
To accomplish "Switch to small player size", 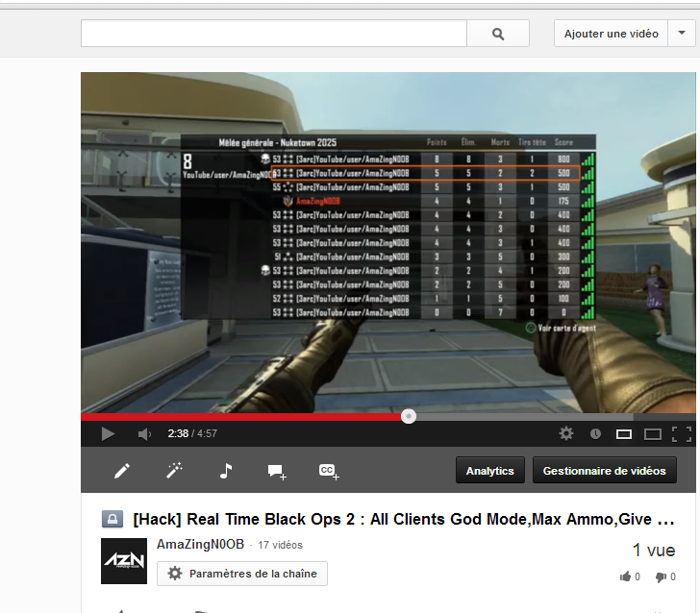I will pyautogui.click(x=624, y=434).
